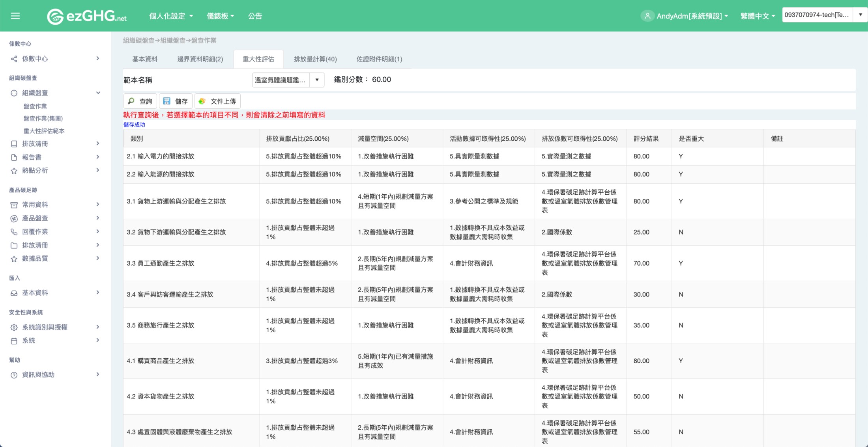868x447 pixels.
Task: Click the 儲存 button
Action: pos(176,101)
